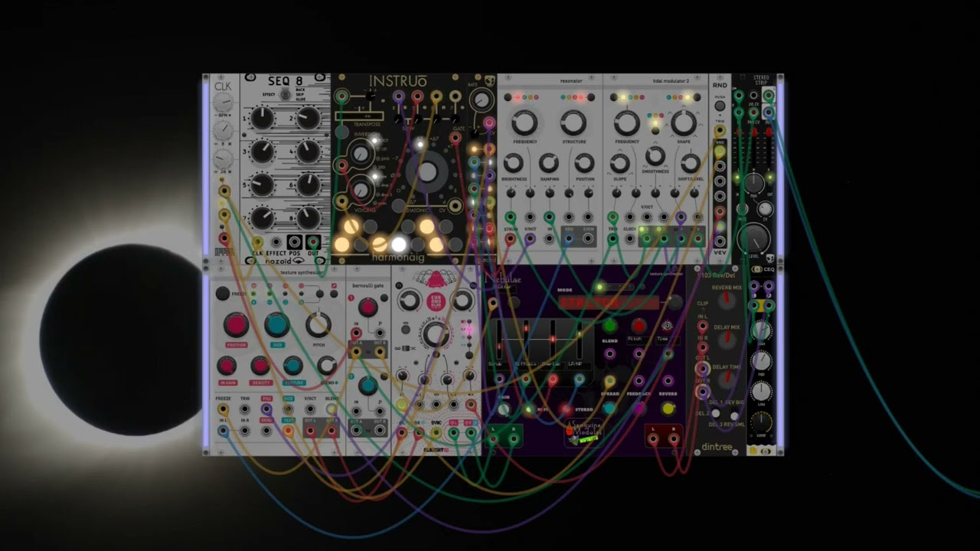Click the texture synthesizer V/OCT jack
Viewport: 980px width, 551px height.
point(310,410)
